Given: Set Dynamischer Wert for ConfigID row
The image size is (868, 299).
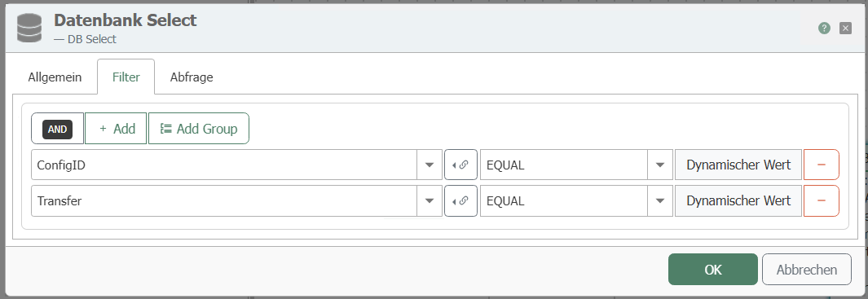Looking at the screenshot, I should point(738,165).
